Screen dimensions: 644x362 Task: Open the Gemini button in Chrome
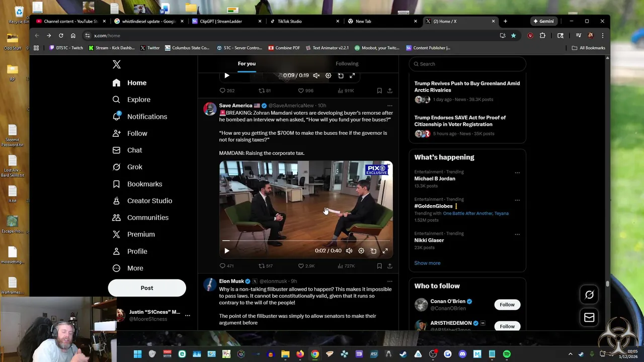click(x=543, y=21)
